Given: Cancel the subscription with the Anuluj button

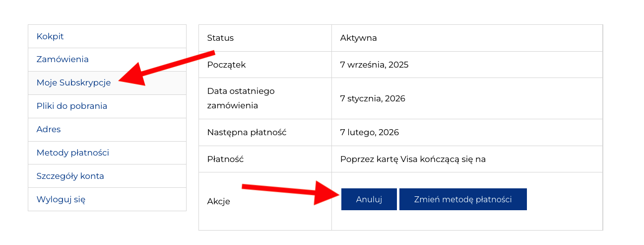Looking at the screenshot, I should click(x=369, y=199).
